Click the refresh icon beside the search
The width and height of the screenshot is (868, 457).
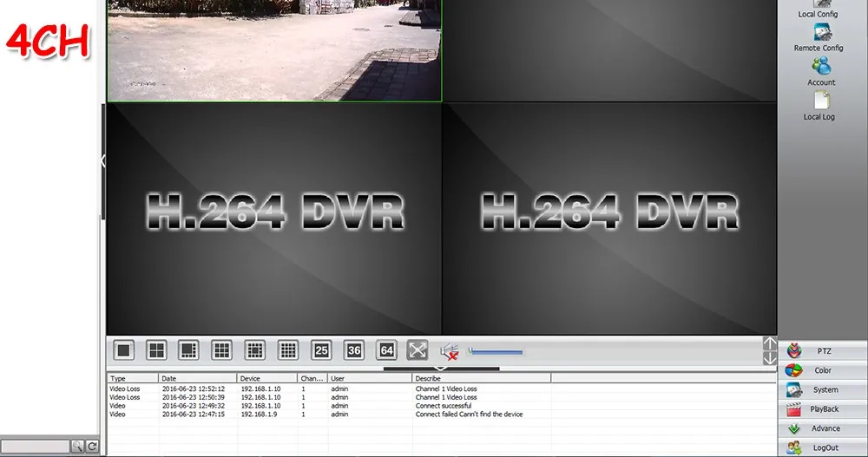93,446
